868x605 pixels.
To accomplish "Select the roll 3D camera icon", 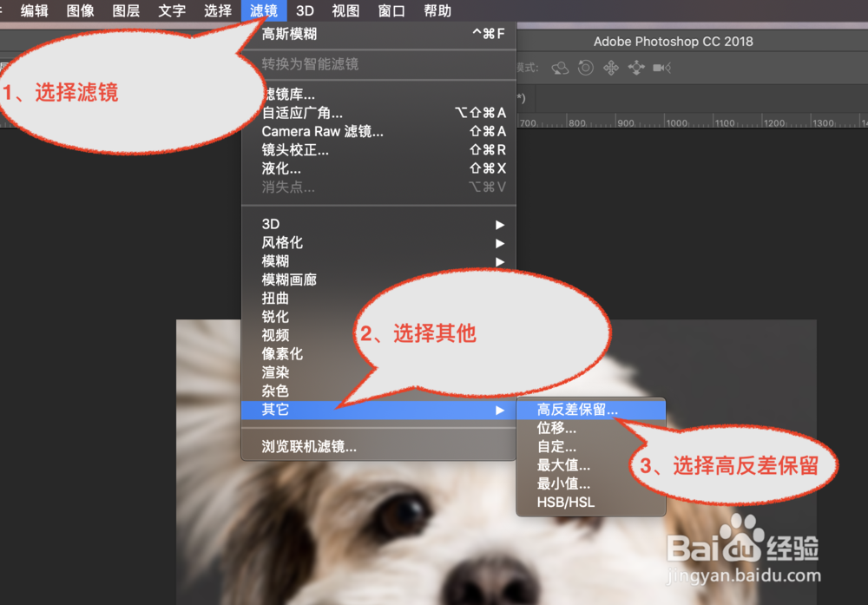I will click(x=585, y=67).
